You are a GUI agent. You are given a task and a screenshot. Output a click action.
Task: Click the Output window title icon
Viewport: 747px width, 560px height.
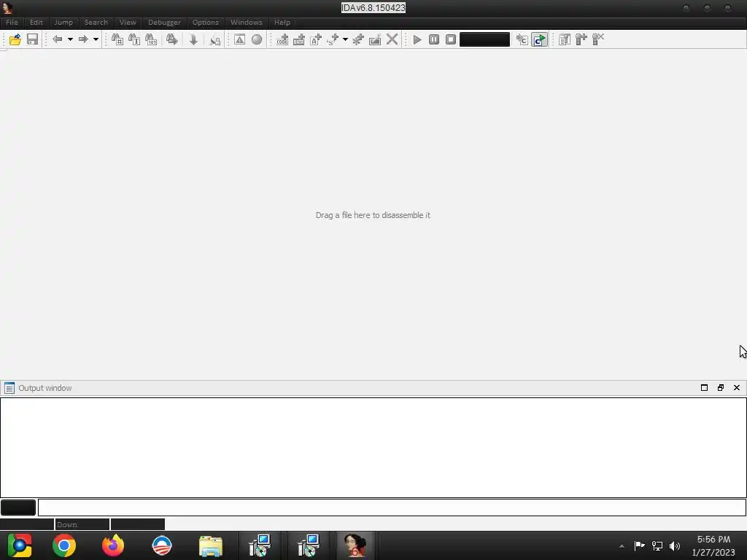[x=9, y=388]
